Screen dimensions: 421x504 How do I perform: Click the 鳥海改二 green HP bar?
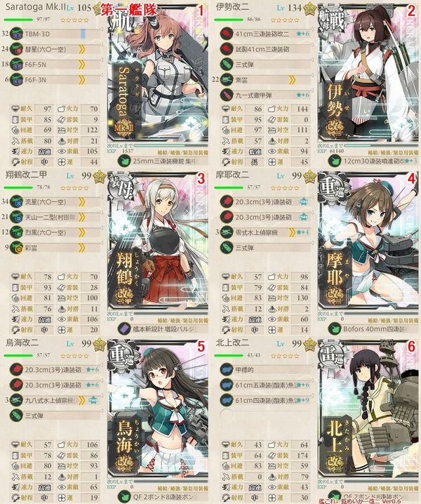[x=18, y=355]
